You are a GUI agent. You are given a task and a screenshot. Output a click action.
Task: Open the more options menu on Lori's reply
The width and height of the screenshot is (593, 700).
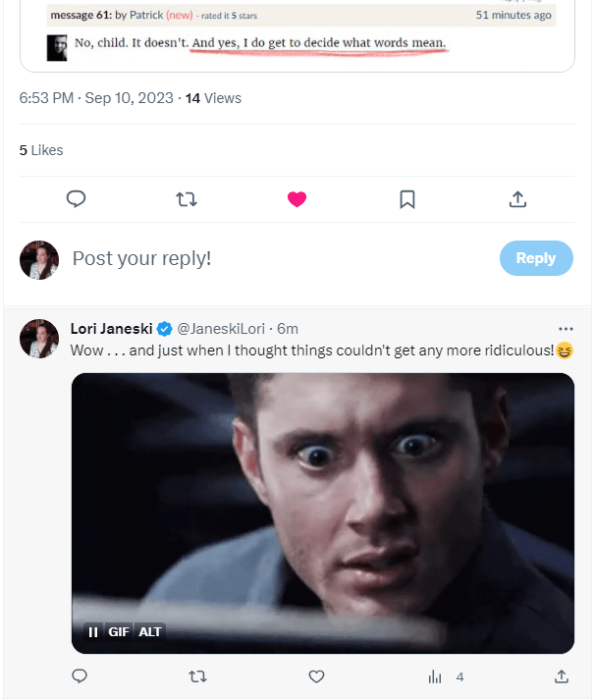click(x=566, y=329)
